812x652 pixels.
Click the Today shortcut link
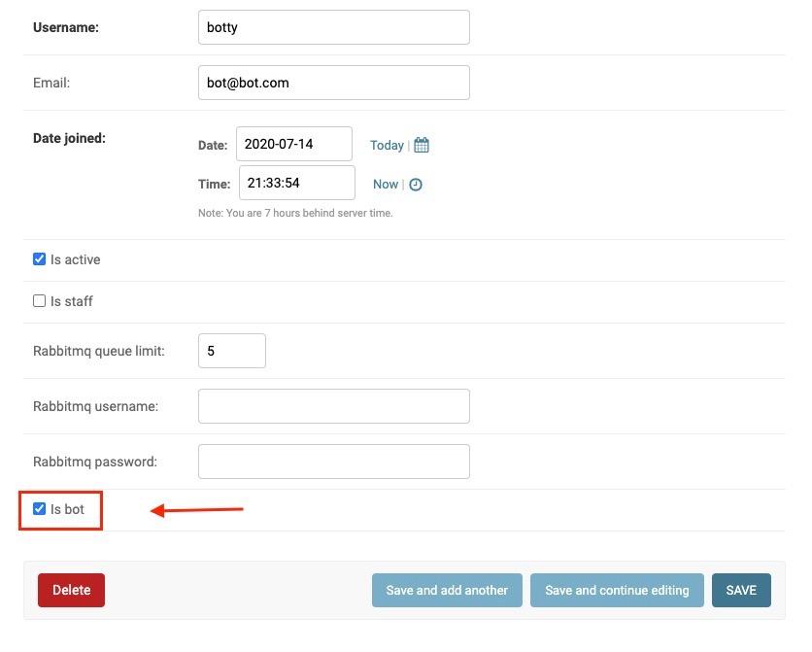pos(387,144)
